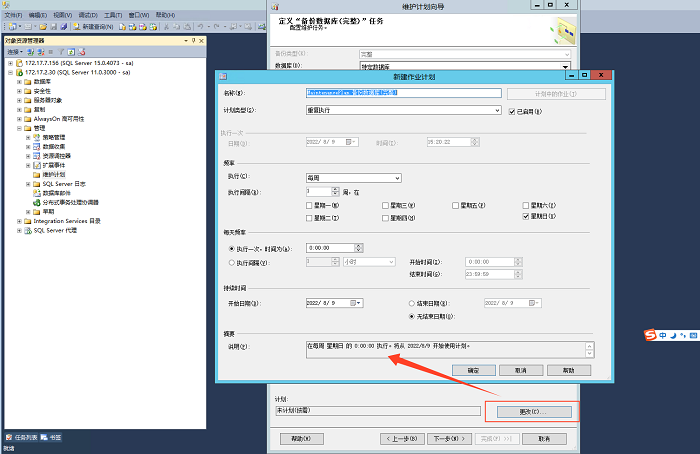Select the 结束日期 radio button
Viewport: 700px width, 454px height.
pos(412,302)
